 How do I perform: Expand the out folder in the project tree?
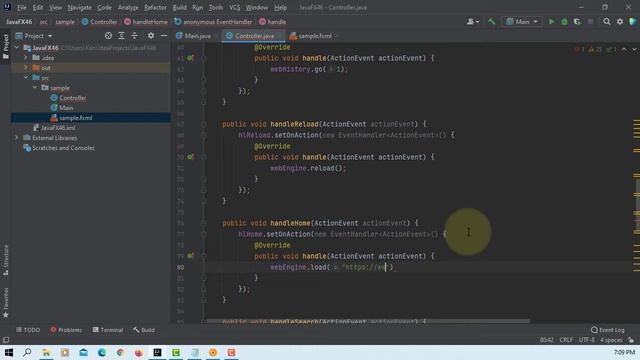point(26,68)
